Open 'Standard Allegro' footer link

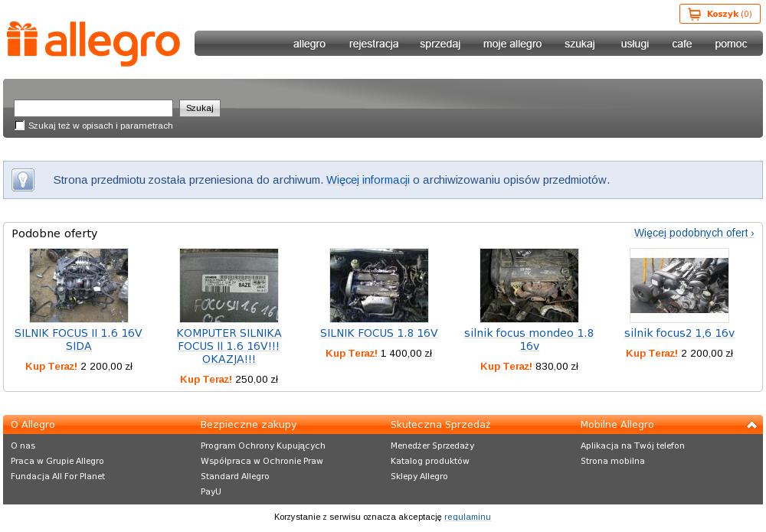(x=234, y=476)
